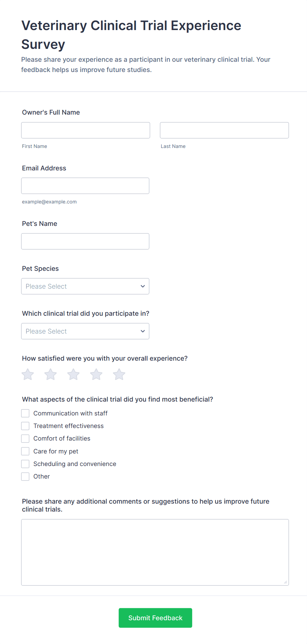The width and height of the screenshot is (307, 644).
Task: Choose the fourth star rating
Action: (x=96, y=375)
